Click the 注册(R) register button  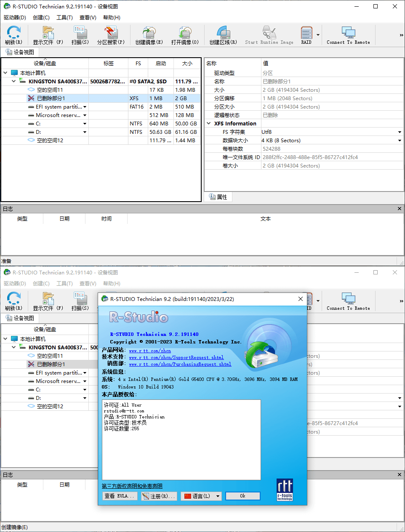click(x=159, y=496)
